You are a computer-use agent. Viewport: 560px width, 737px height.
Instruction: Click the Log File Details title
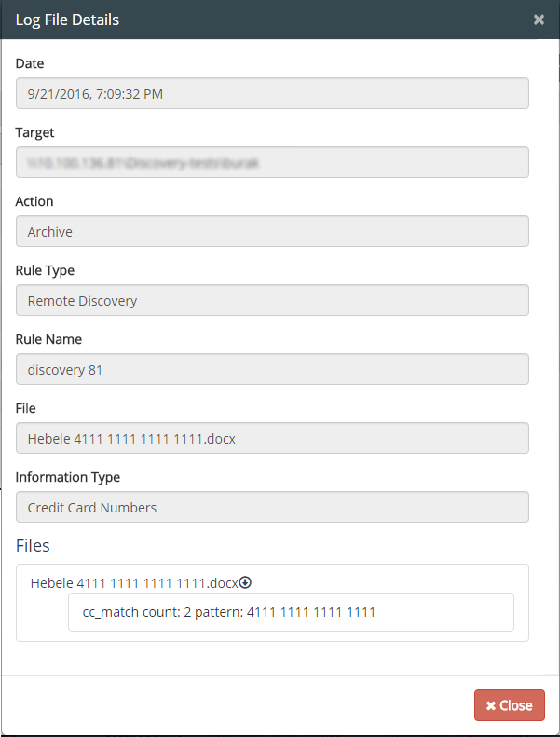(67, 20)
